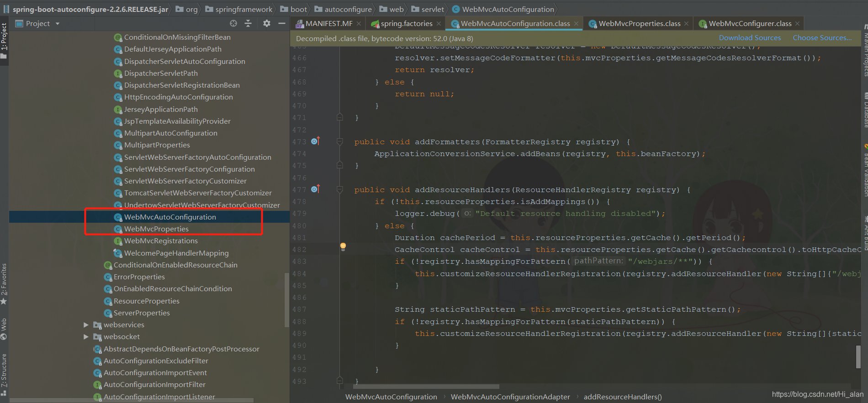Image resolution: width=868 pixels, height=403 pixels.
Task: Click the editor horizontal scrollbar
Action: (x=426, y=387)
